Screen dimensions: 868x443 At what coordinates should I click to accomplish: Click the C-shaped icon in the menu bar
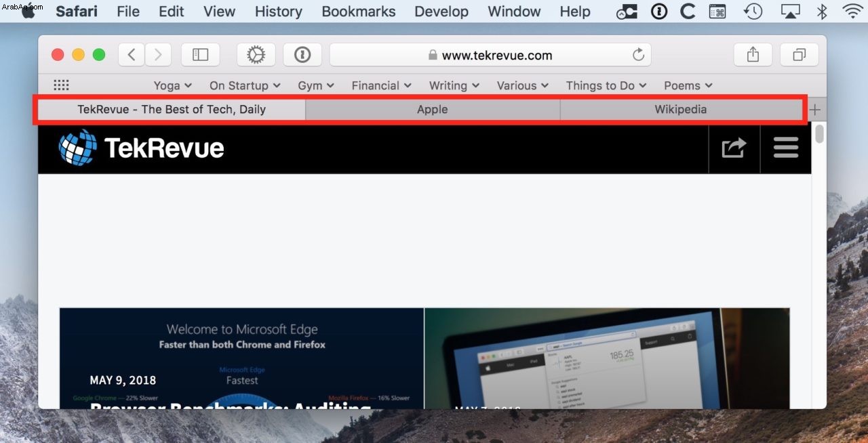(x=688, y=12)
